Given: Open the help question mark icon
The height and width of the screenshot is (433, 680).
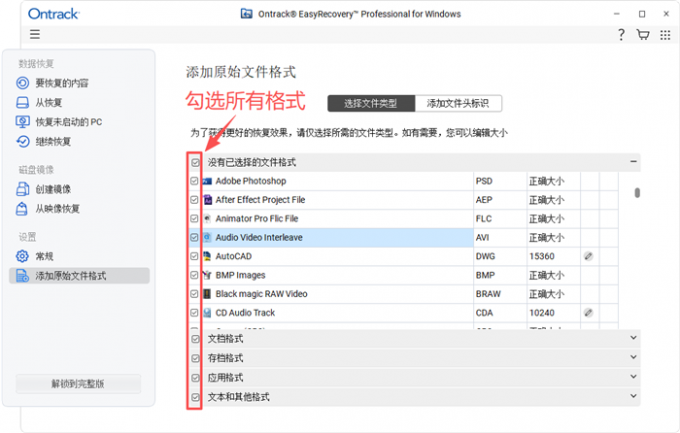Looking at the screenshot, I should pos(621,35).
